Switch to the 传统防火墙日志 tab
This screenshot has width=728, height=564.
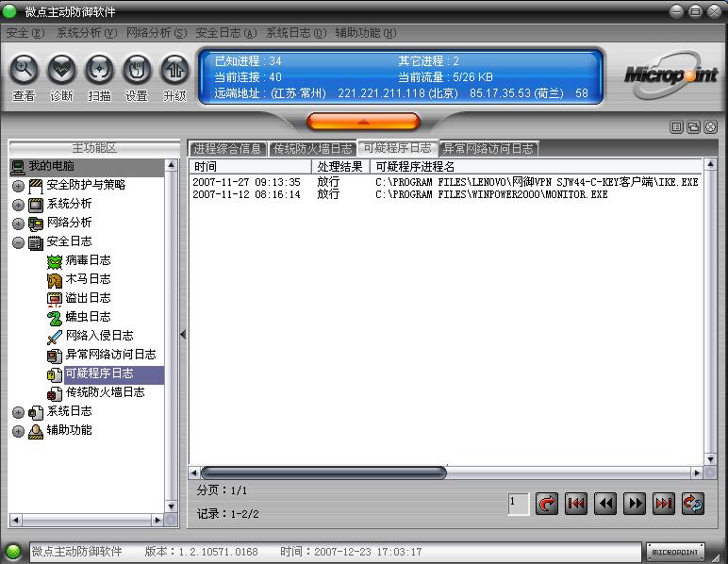[312, 148]
